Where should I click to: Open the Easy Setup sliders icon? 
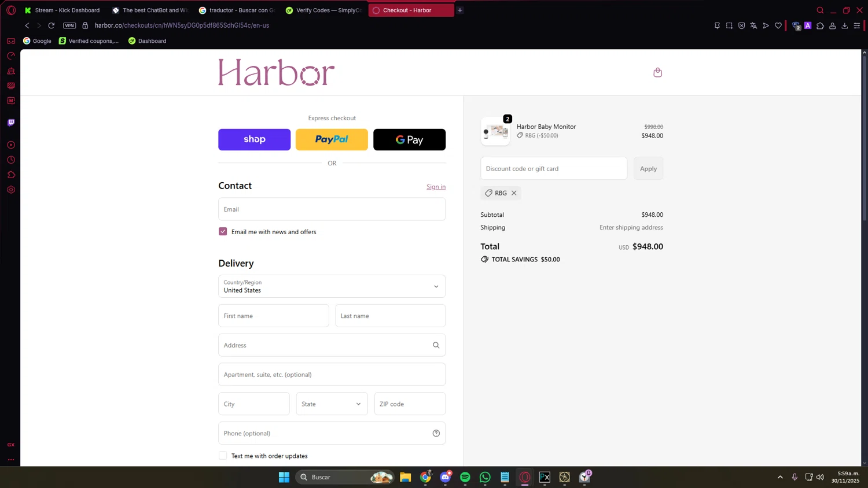(x=857, y=25)
